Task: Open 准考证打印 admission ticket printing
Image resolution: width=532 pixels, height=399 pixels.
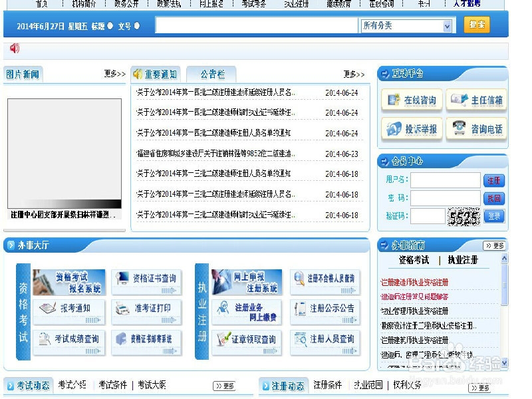Action: 146,312
